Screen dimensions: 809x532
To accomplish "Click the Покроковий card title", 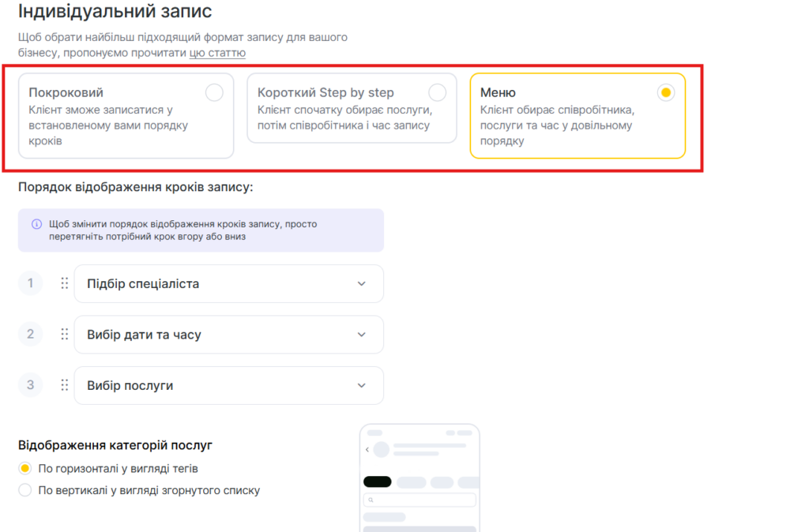I will (66, 92).
